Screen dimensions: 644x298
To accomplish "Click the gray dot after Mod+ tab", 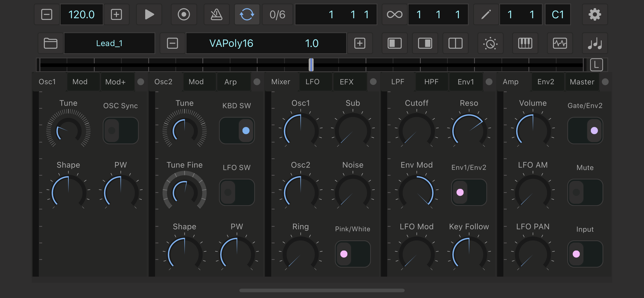I will (141, 82).
